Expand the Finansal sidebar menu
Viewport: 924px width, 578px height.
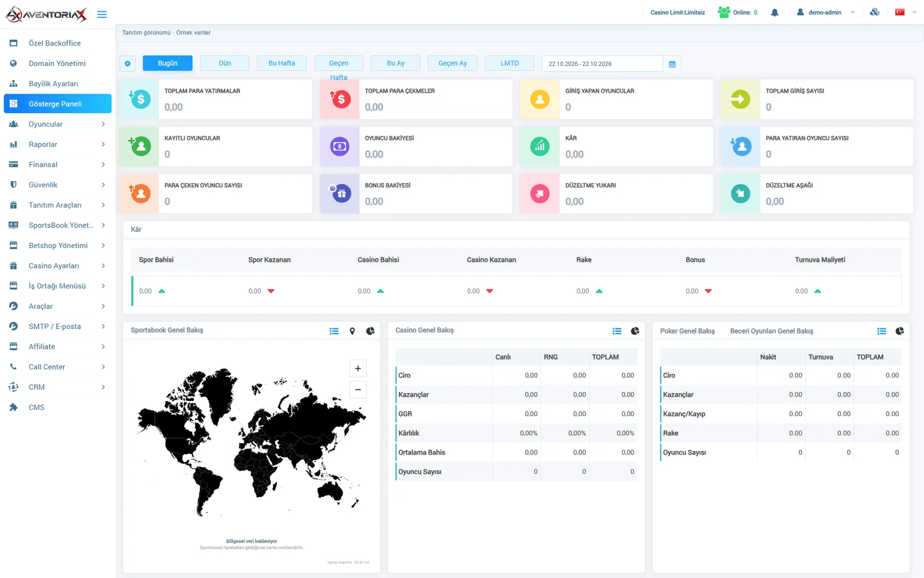coord(58,165)
